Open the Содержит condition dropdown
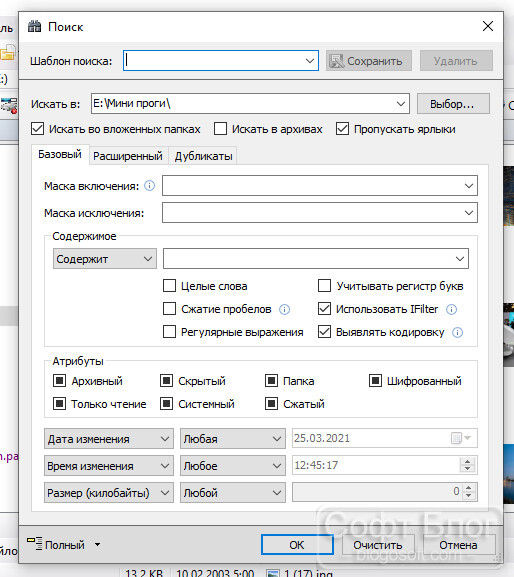The width and height of the screenshot is (514, 577). coord(105,259)
